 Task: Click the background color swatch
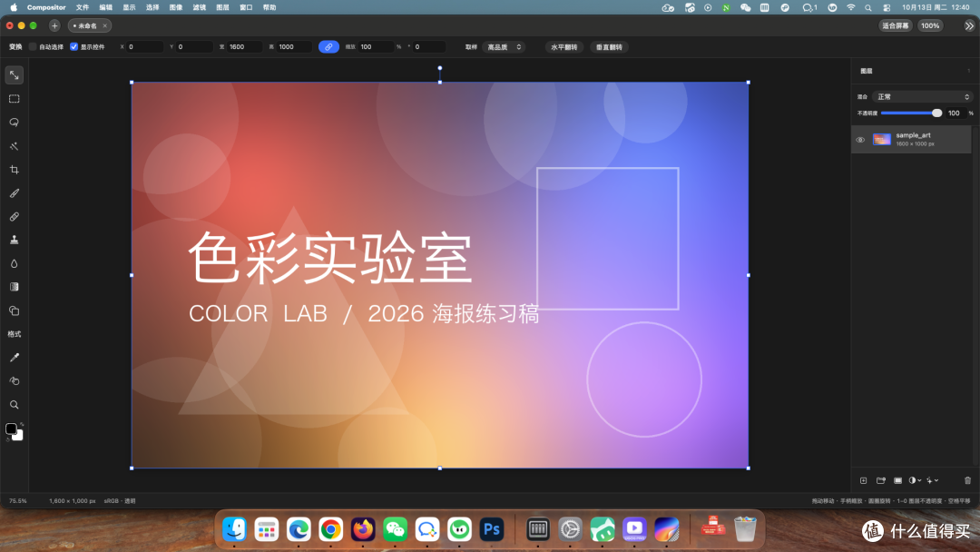pyautogui.click(x=19, y=437)
